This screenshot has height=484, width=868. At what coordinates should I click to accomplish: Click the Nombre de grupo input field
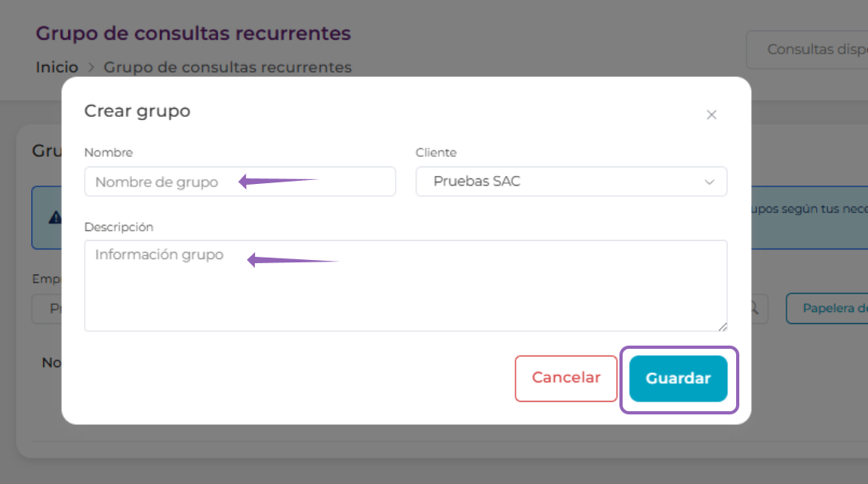tap(240, 182)
